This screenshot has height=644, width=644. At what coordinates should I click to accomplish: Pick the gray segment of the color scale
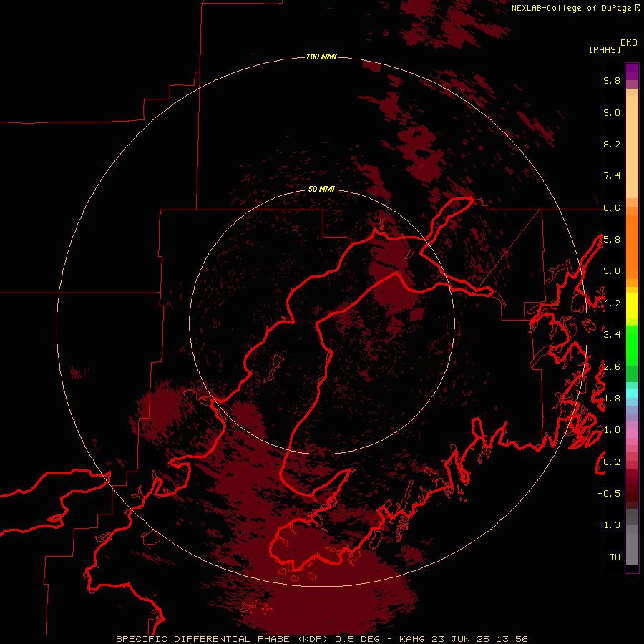point(632,537)
